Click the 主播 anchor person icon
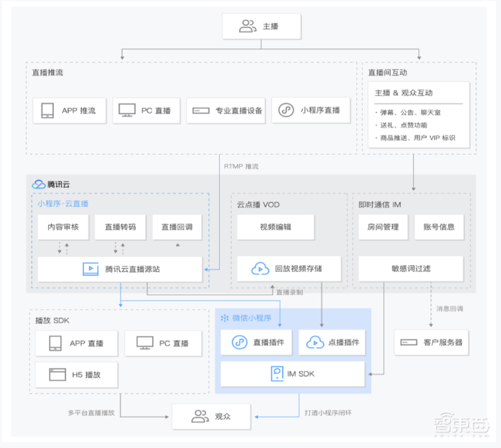Screen dimensions: 501x448 coord(248,27)
